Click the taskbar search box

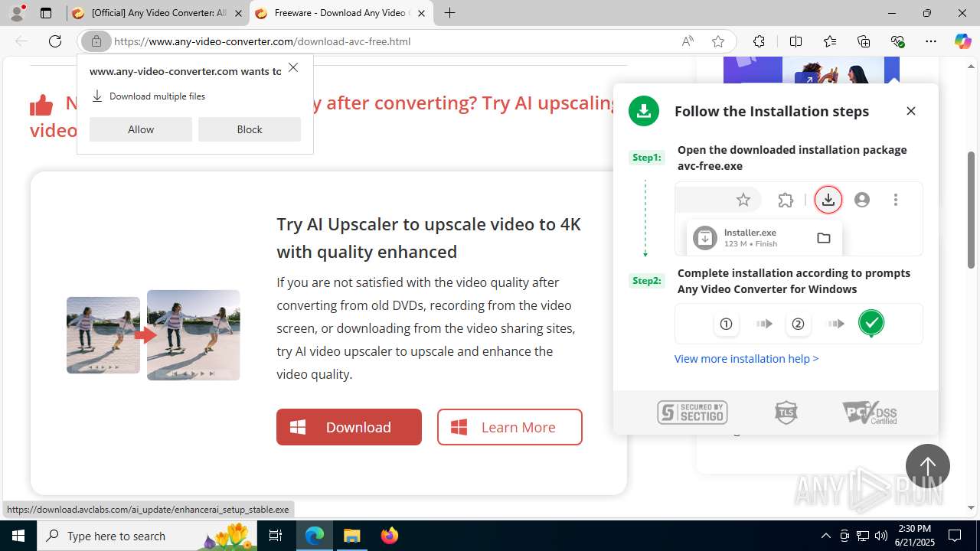(148, 536)
